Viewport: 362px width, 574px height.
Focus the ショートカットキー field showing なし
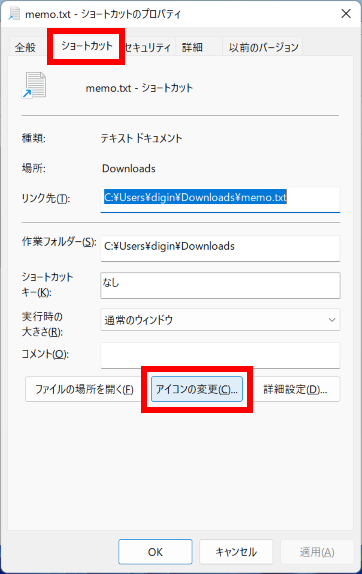point(220,285)
